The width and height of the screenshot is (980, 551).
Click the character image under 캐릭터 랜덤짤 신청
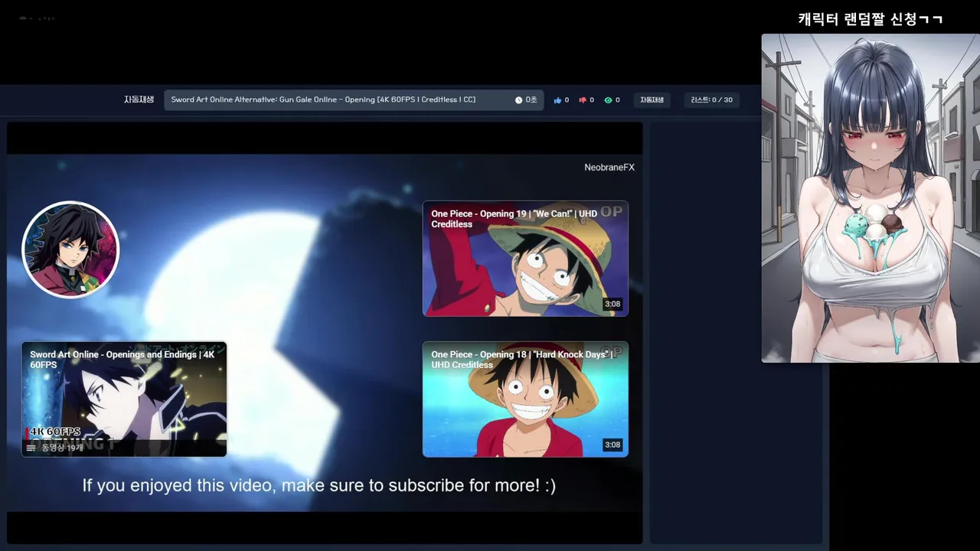point(871,198)
